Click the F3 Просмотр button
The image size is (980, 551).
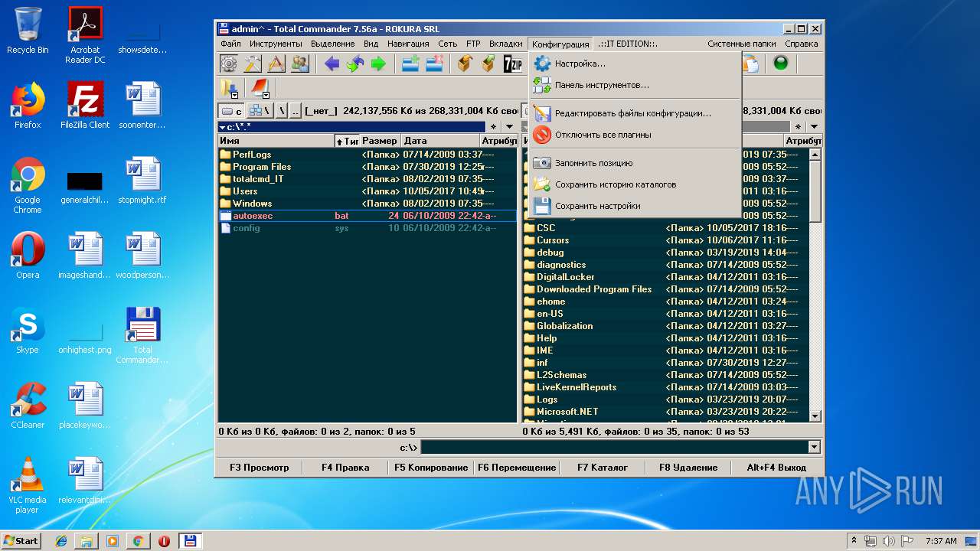(x=260, y=468)
